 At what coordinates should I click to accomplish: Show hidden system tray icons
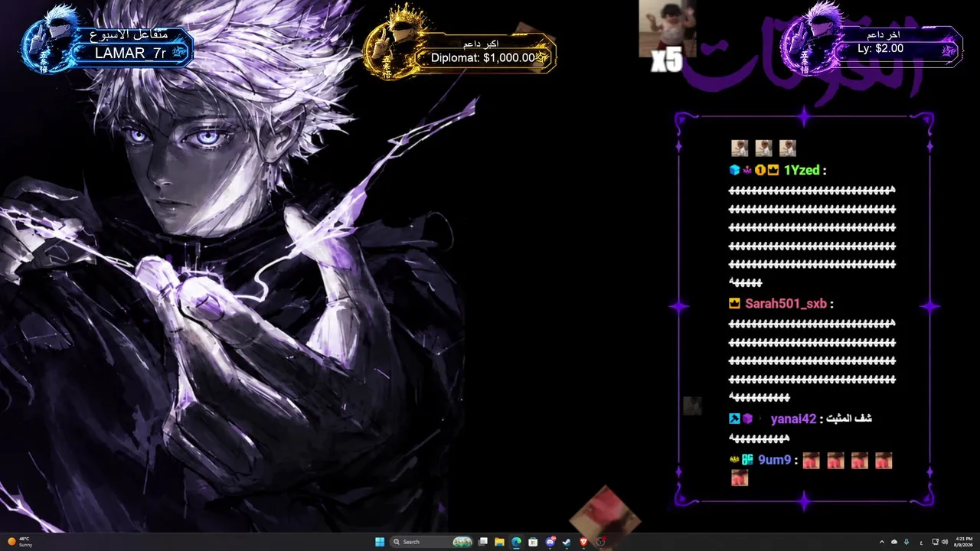[881, 542]
